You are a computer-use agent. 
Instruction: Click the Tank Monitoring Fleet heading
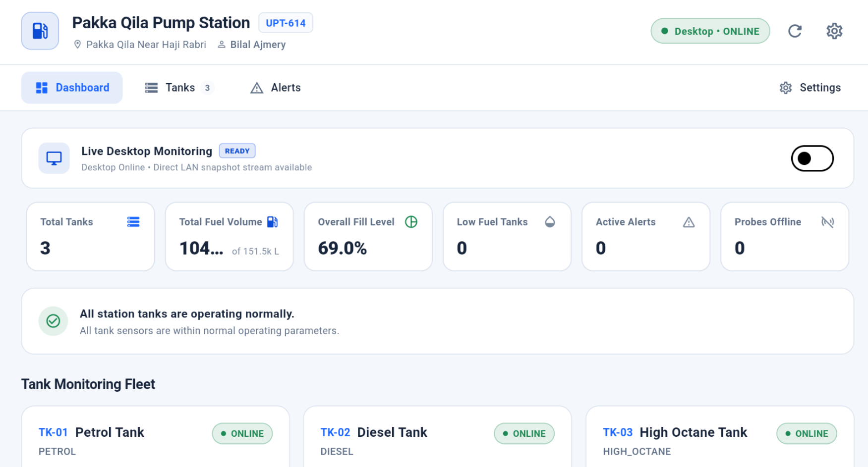88,384
